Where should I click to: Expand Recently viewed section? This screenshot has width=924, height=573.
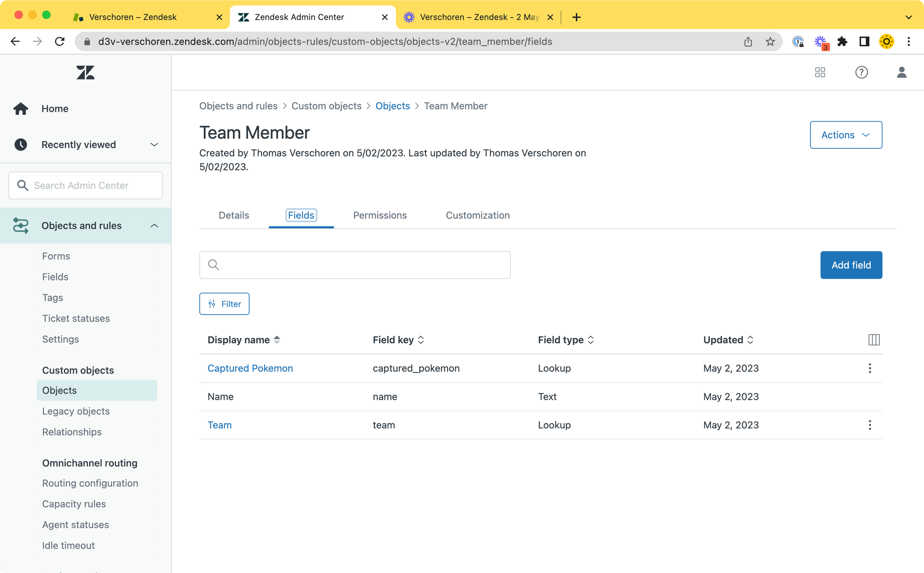pos(154,145)
